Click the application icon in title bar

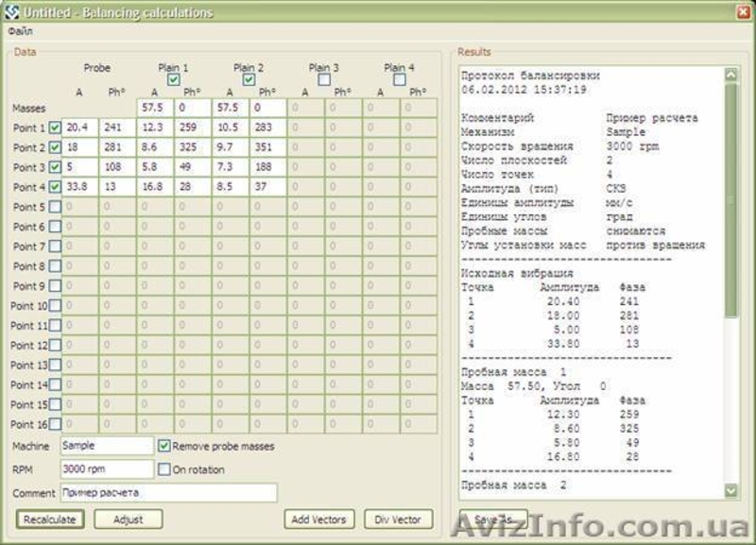click(12, 12)
